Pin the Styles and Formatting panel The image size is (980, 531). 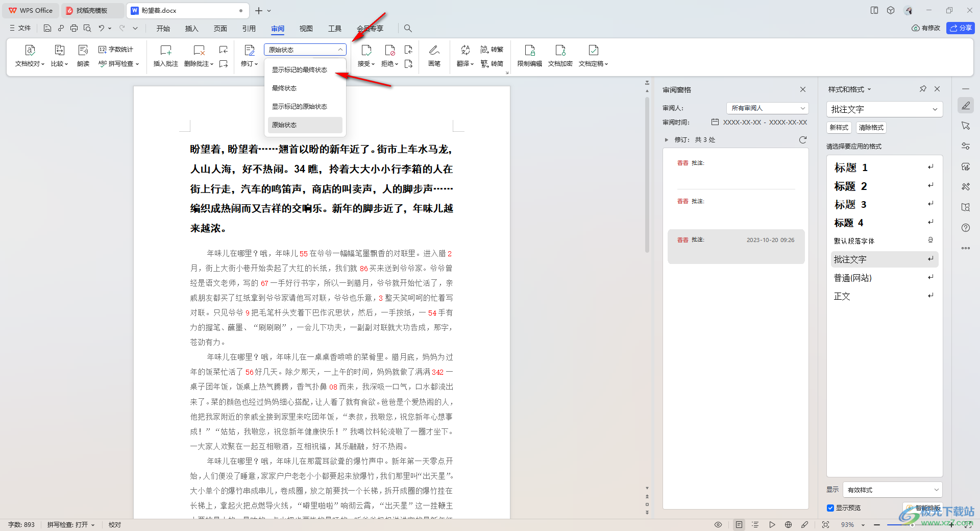tap(923, 89)
